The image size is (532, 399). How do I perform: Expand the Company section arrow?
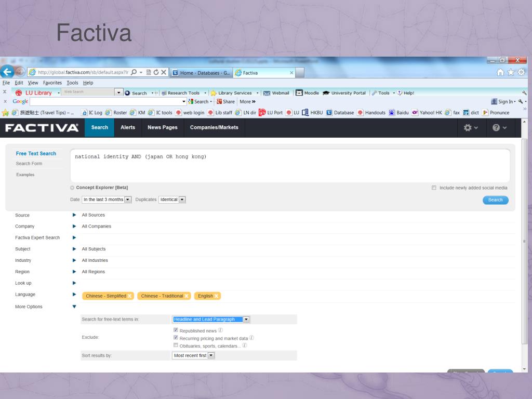pos(74,227)
